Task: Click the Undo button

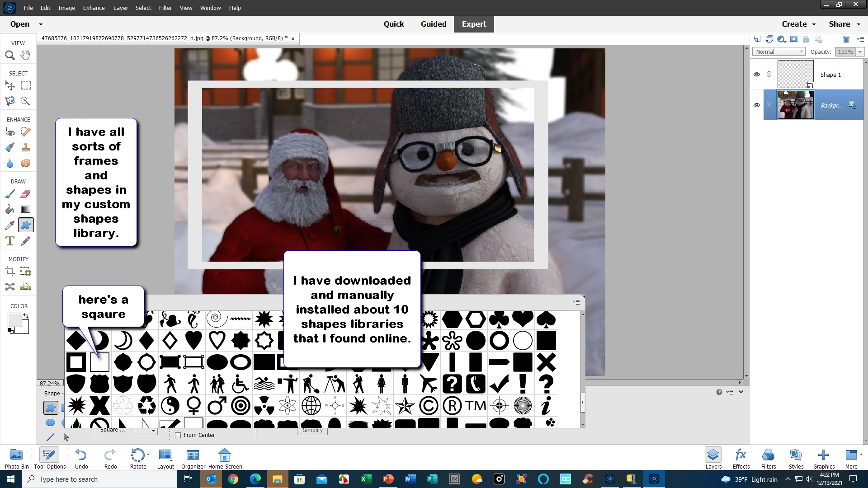Action: click(x=81, y=458)
